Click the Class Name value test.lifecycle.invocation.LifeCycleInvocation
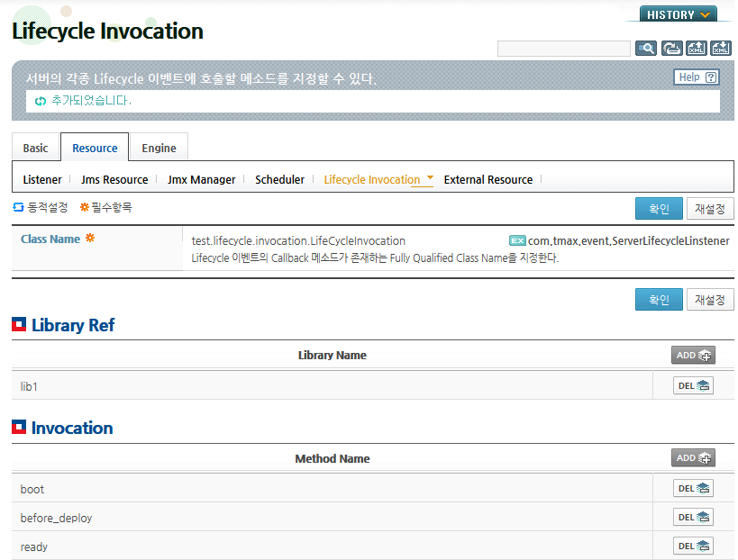Screen dimensions: 738x560 pyautogui.click(x=298, y=240)
